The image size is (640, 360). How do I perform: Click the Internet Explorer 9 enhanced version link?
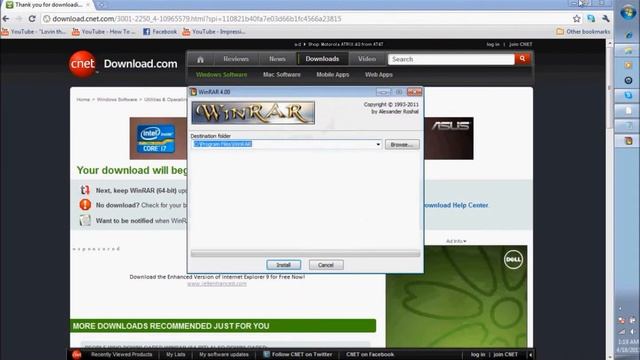pos(217,277)
